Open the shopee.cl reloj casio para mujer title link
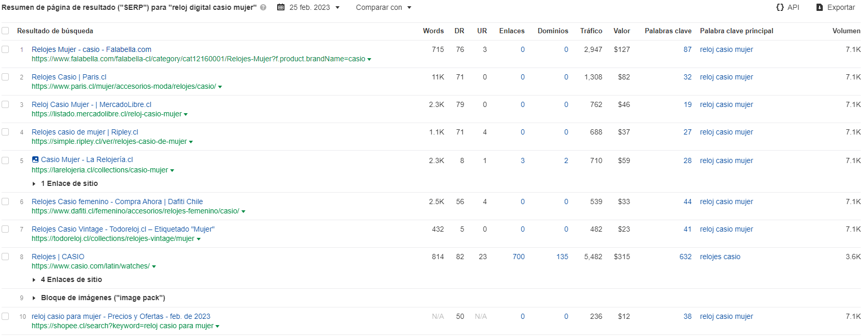This screenshot has width=868, height=336. (121, 316)
